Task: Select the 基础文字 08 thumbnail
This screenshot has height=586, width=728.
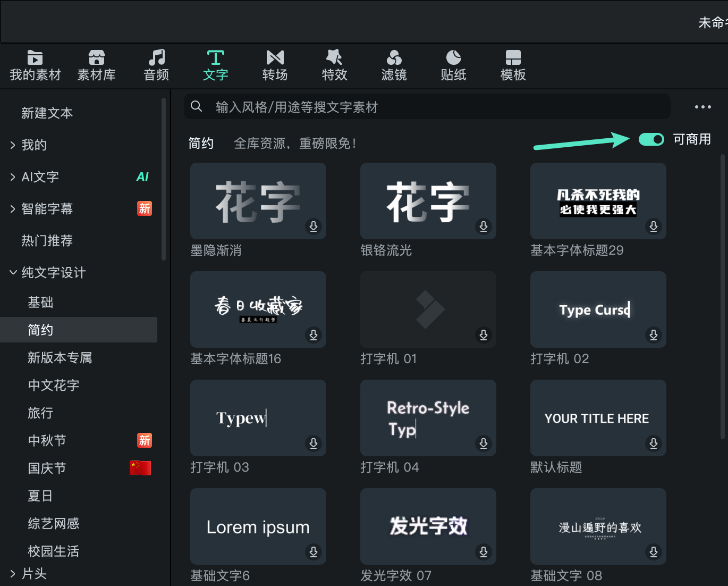Action: (x=598, y=526)
